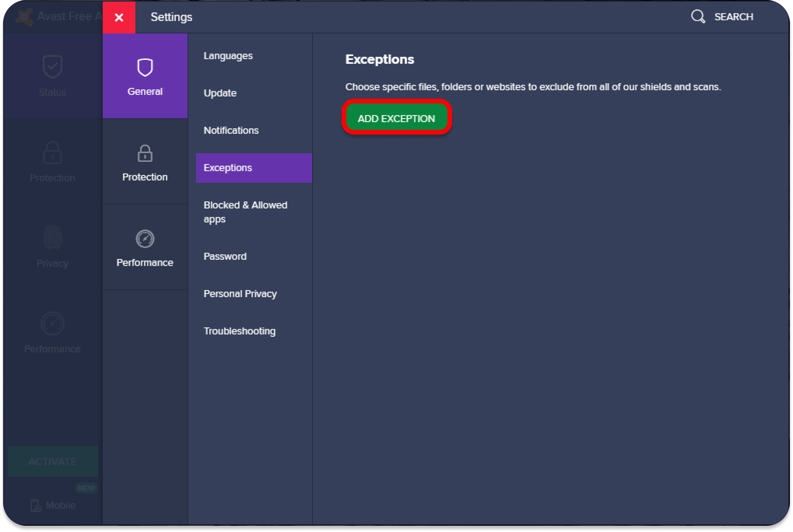Click the search magnifier icon

coord(698,17)
